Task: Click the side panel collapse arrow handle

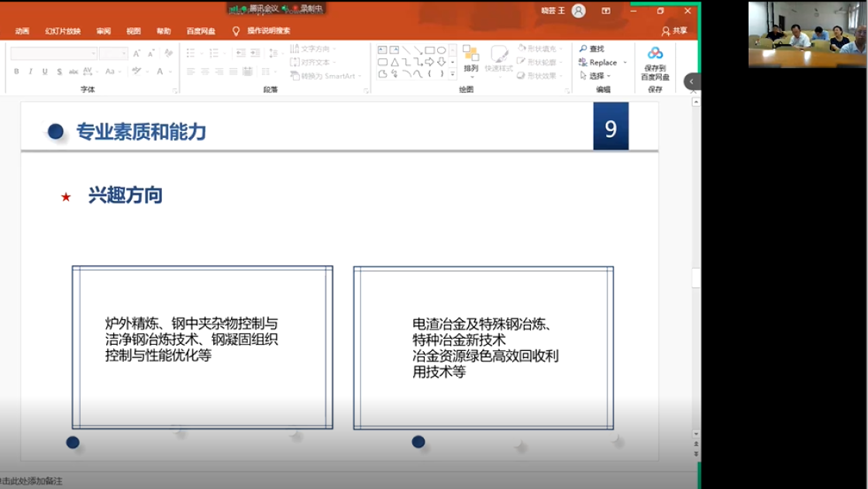Action: tap(691, 81)
